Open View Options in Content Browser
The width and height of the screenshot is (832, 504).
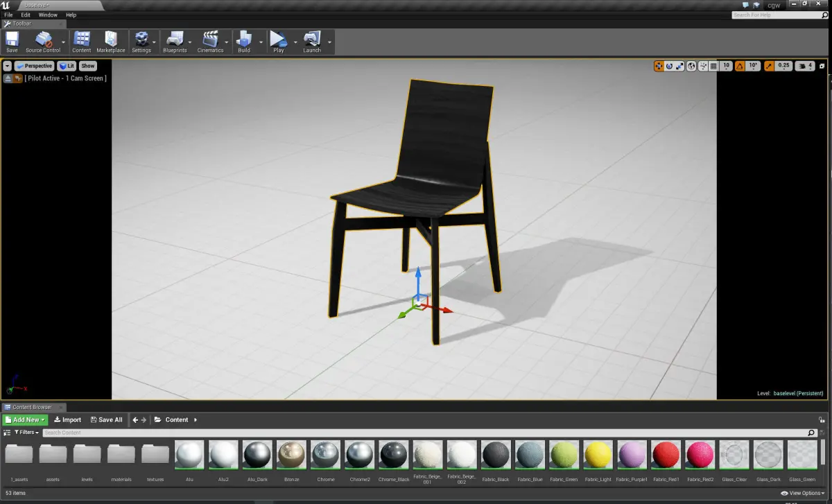pyautogui.click(x=804, y=493)
